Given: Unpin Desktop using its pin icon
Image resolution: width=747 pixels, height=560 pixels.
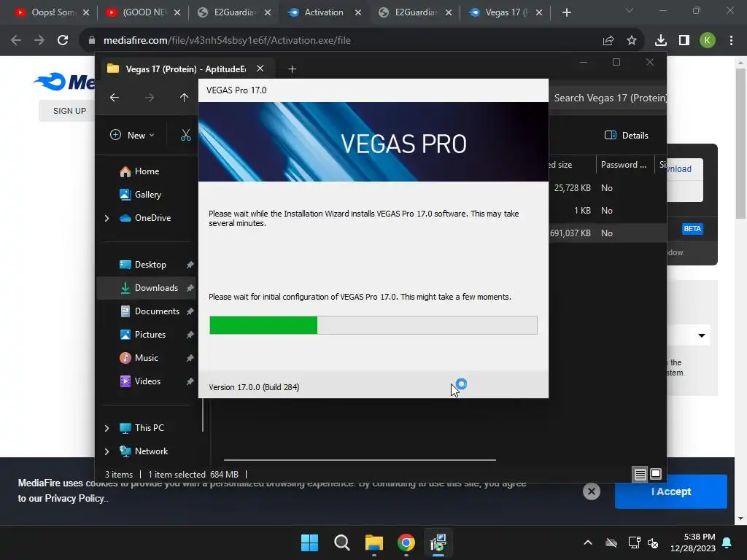Looking at the screenshot, I should tap(190, 265).
